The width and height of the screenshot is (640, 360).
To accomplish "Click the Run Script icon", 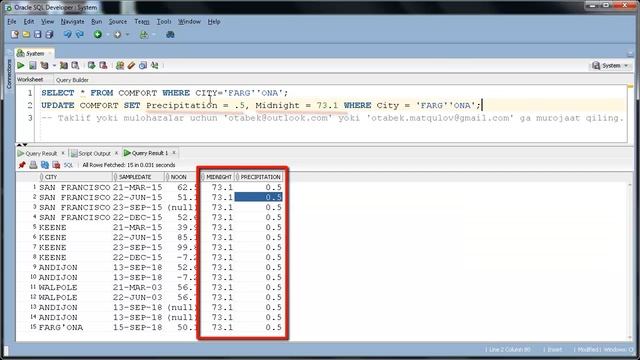I will [x=33, y=65].
